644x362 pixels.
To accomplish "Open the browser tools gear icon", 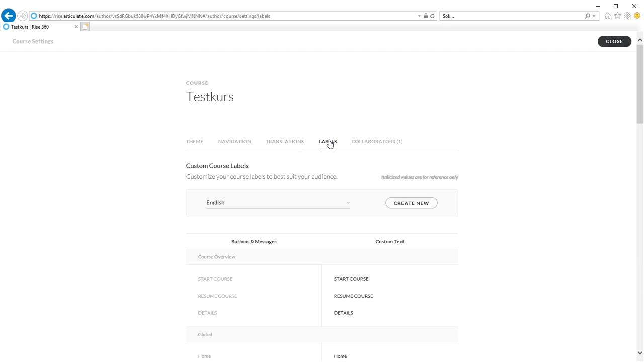I will click(627, 16).
